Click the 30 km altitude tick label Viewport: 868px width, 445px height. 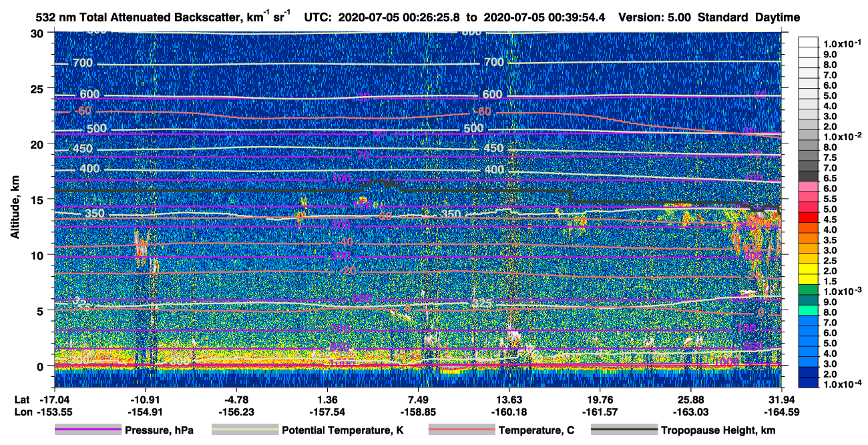coord(39,33)
